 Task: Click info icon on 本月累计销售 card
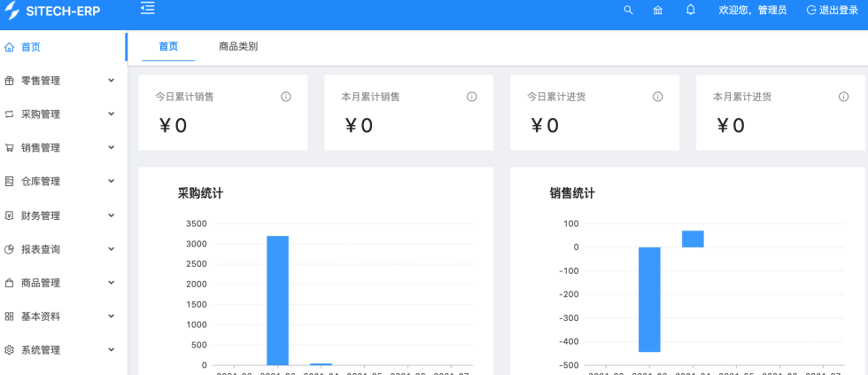pos(472,97)
